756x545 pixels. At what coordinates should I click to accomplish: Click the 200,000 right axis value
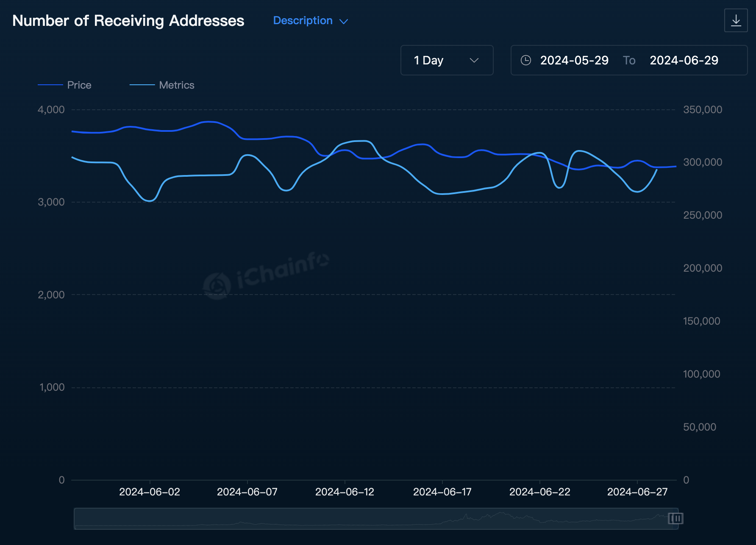703,268
